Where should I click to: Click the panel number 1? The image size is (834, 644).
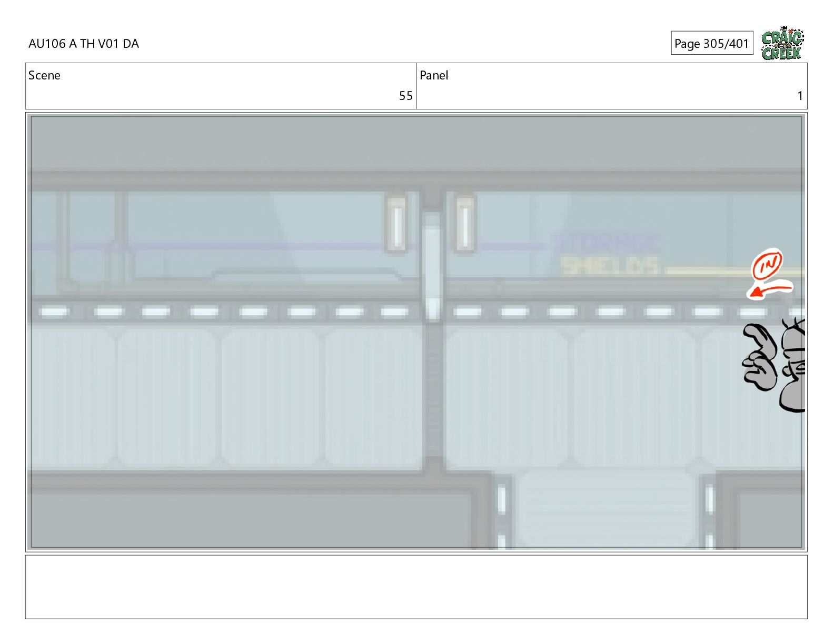[x=800, y=96]
